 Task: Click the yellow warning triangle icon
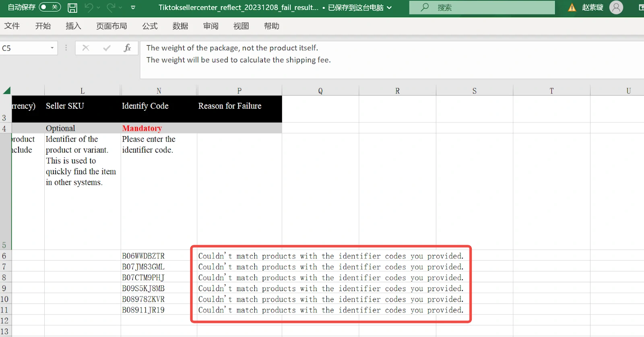pos(572,8)
